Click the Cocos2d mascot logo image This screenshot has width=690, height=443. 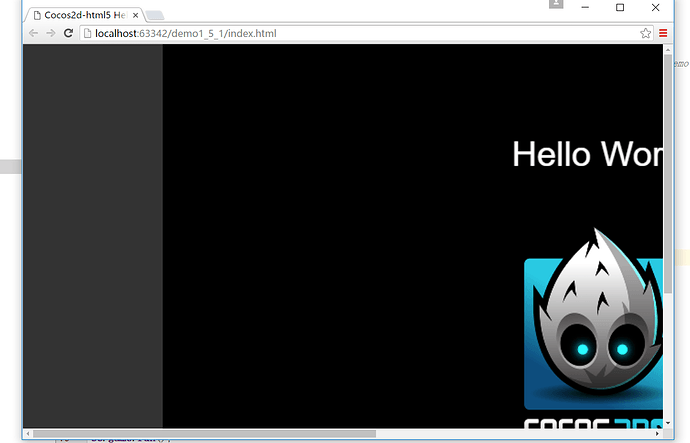(x=594, y=319)
